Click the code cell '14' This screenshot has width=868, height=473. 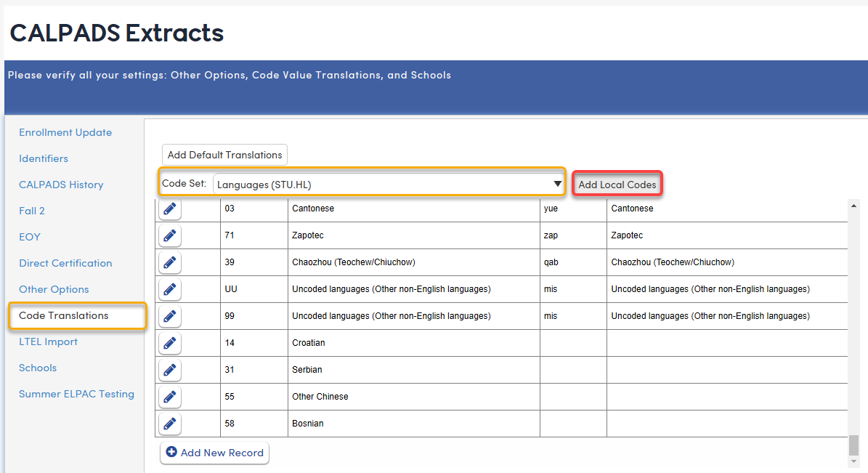(x=254, y=343)
